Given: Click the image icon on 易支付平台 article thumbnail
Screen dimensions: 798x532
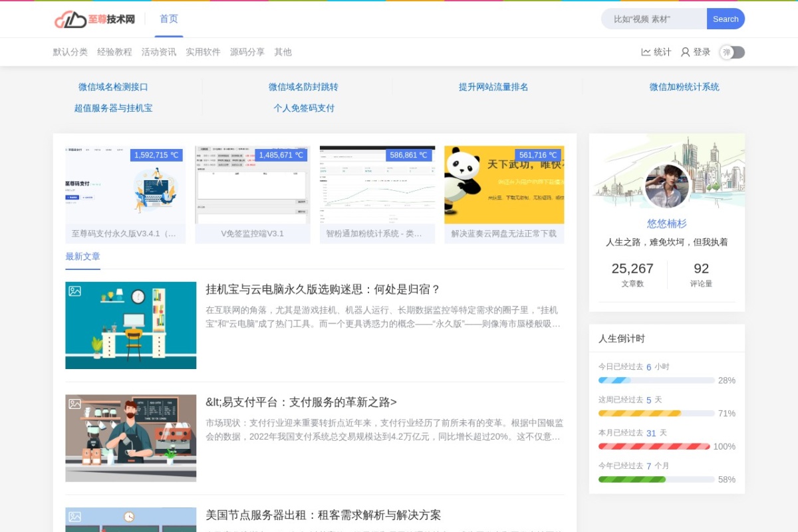Looking at the screenshot, I should 74,404.
